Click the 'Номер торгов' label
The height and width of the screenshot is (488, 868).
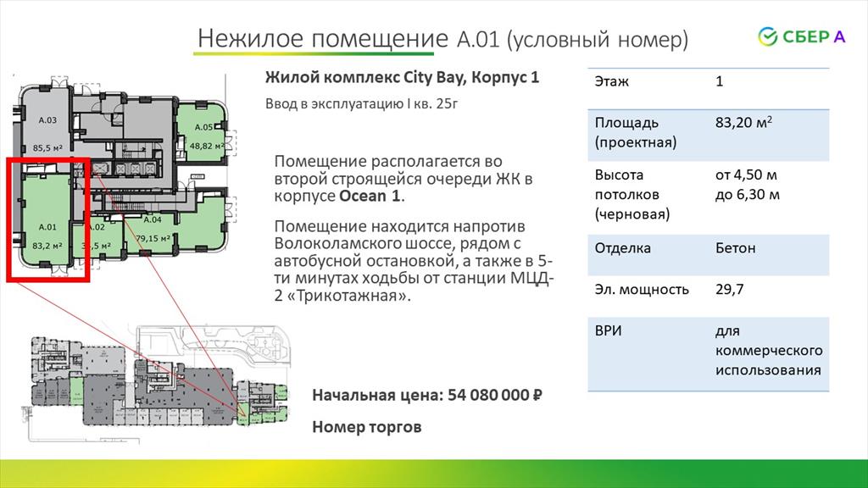point(367,427)
